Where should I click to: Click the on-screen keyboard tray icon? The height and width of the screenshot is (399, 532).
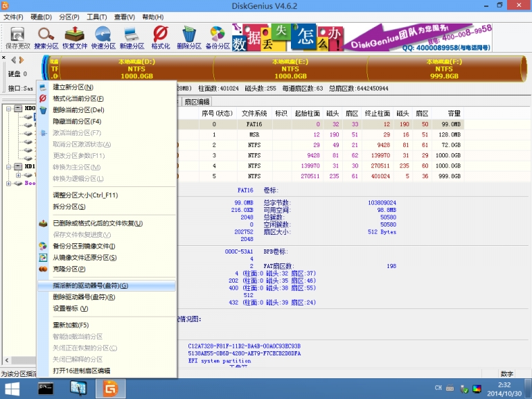click(x=450, y=388)
